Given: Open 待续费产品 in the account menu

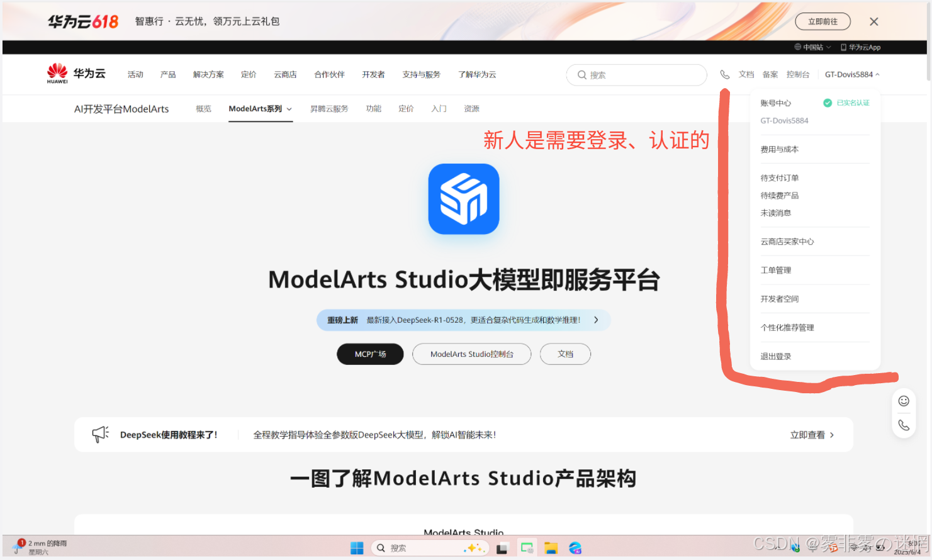Looking at the screenshot, I should (780, 196).
